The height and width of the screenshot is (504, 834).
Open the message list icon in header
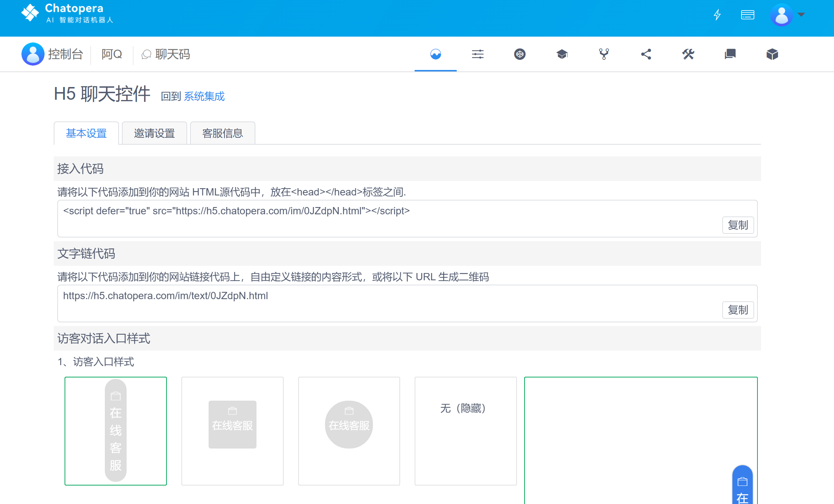pos(747,15)
